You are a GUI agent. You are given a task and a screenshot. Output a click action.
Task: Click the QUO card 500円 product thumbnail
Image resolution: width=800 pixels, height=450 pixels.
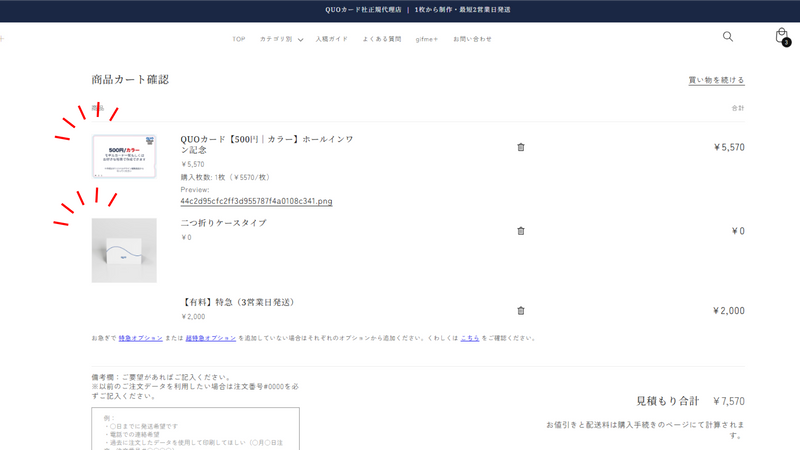124,156
